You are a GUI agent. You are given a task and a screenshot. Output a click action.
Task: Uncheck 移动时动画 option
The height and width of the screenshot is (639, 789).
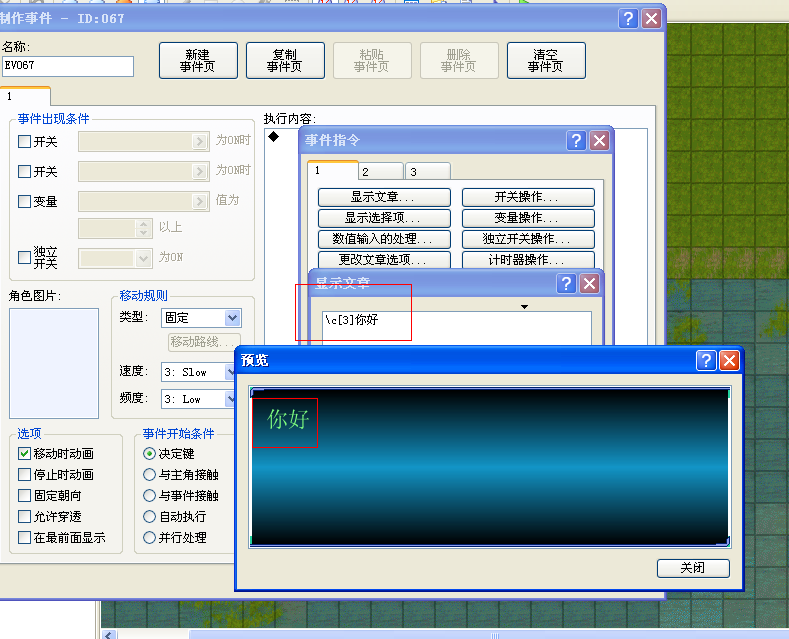coord(24,453)
